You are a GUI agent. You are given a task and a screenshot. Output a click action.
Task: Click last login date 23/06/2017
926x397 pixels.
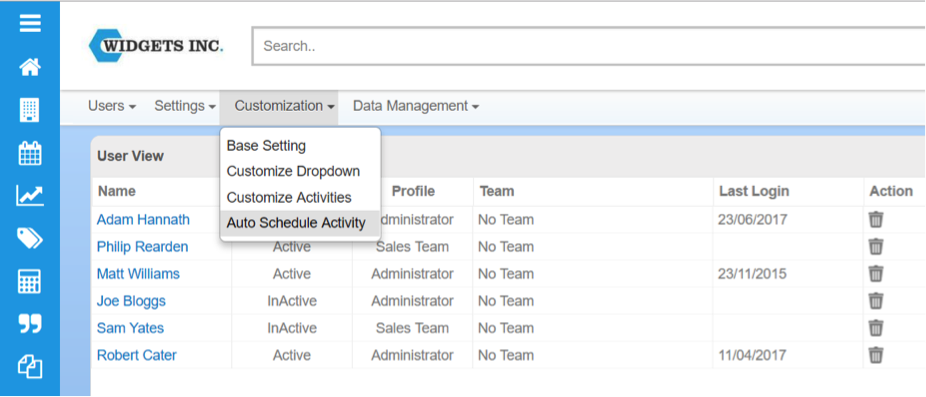752,220
